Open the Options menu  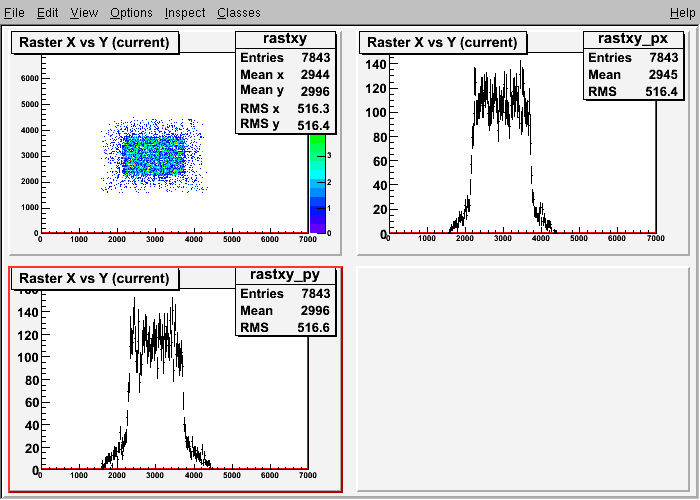pos(131,12)
